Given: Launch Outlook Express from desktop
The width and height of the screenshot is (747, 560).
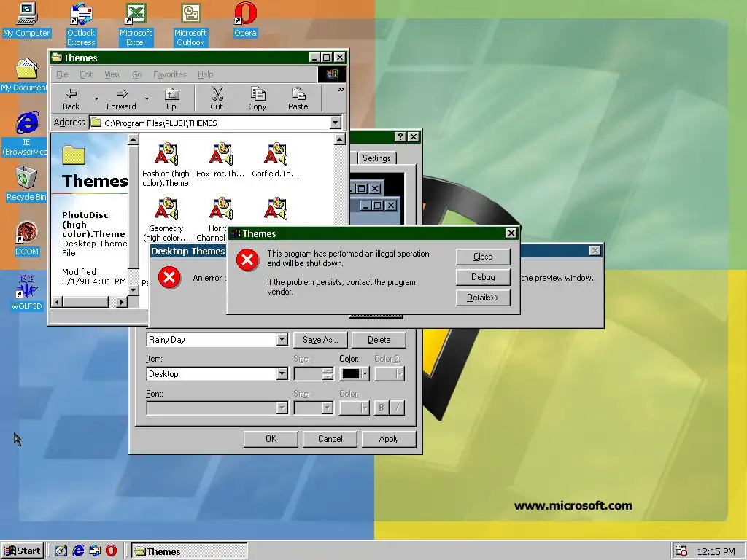Looking at the screenshot, I should pos(81,25).
